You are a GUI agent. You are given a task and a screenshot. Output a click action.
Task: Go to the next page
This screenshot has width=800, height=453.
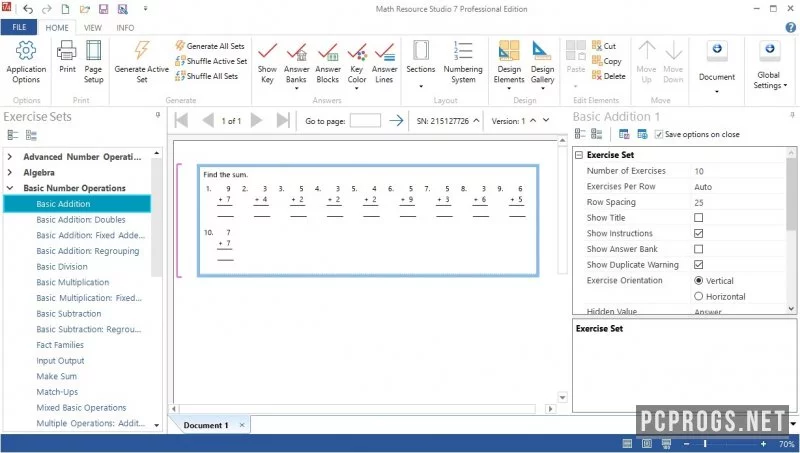coord(257,120)
